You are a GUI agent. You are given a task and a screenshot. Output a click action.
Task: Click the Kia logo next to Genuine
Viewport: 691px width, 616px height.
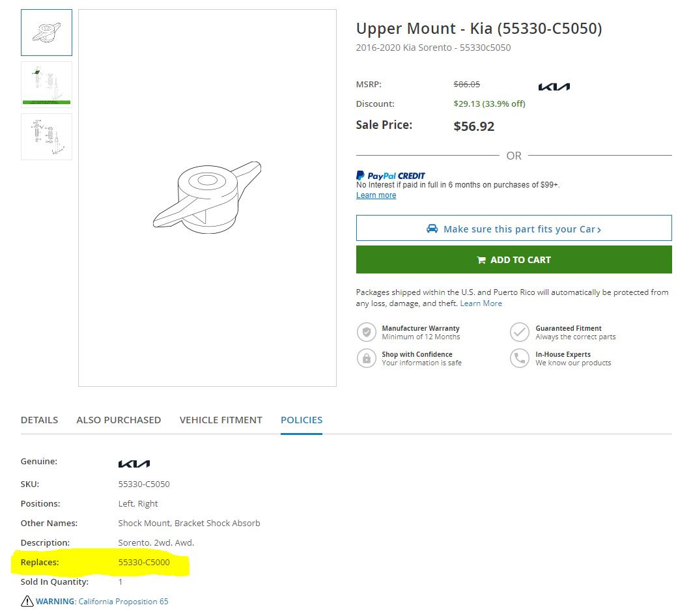tap(134, 464)
